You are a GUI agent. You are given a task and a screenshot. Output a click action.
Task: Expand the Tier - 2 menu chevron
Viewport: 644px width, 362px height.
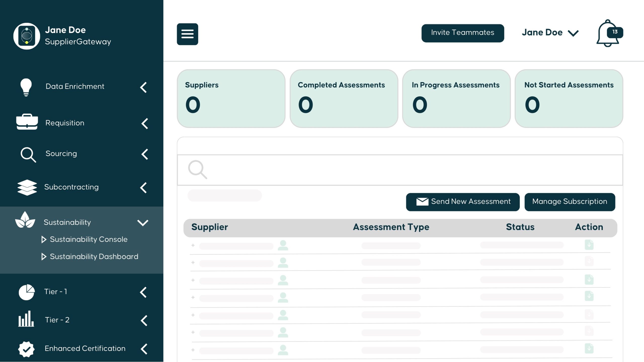tap(144, 320)
